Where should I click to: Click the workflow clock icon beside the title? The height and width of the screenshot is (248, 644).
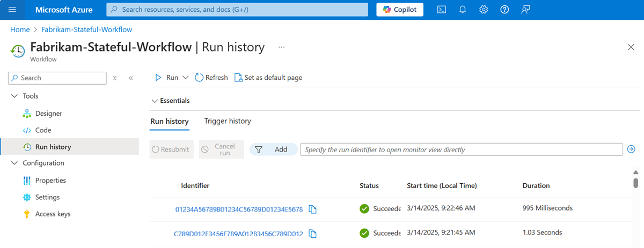(x=18, y=51)
